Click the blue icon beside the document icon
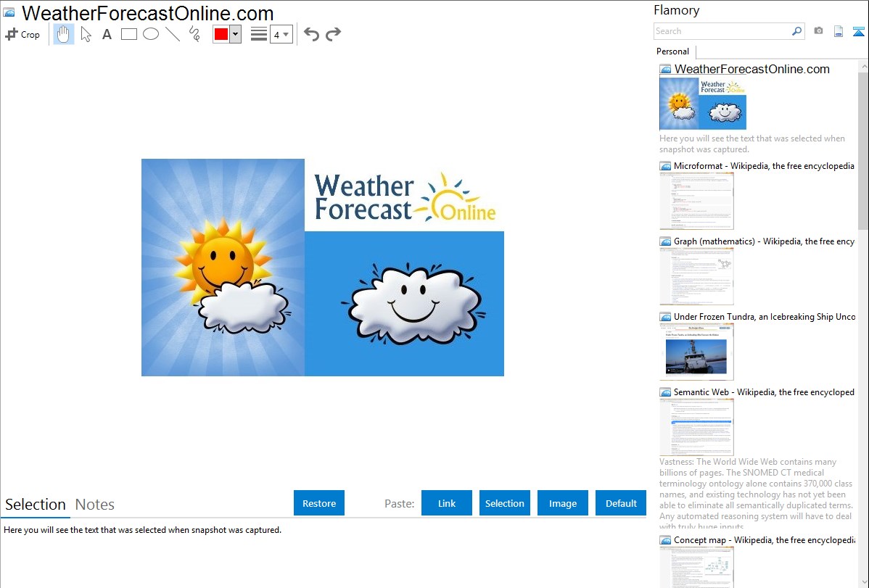The width and height of the screenshot is (869, 588). click(x=858, y=31)
